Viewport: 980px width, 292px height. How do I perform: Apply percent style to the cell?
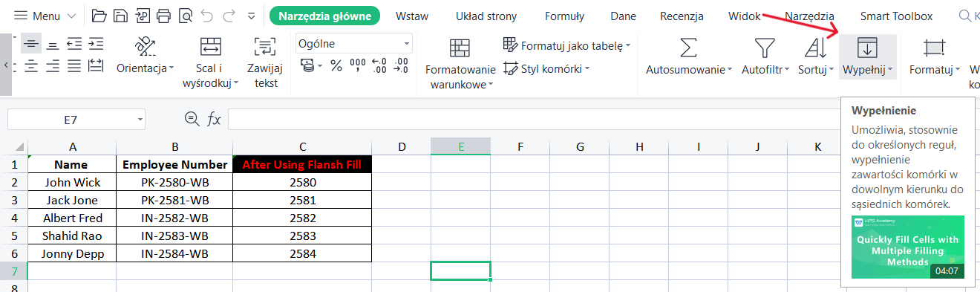[x=336, y=66]
